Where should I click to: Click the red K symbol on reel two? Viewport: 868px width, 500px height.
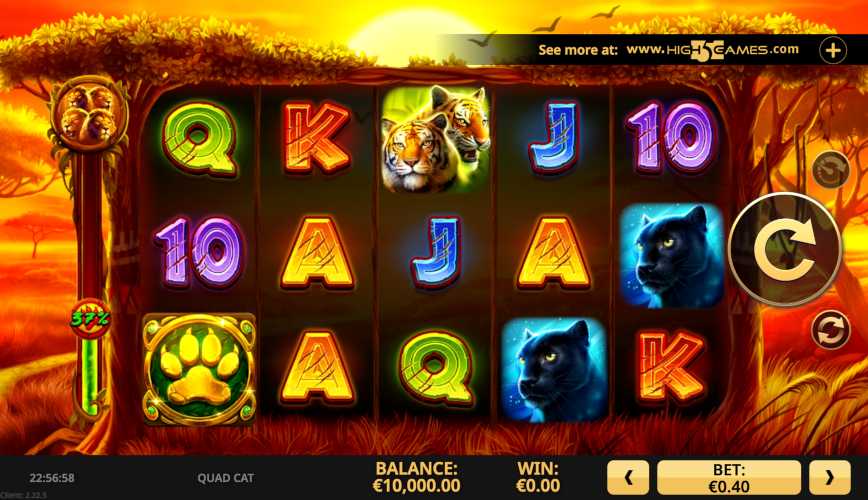(x=317, y=137)
